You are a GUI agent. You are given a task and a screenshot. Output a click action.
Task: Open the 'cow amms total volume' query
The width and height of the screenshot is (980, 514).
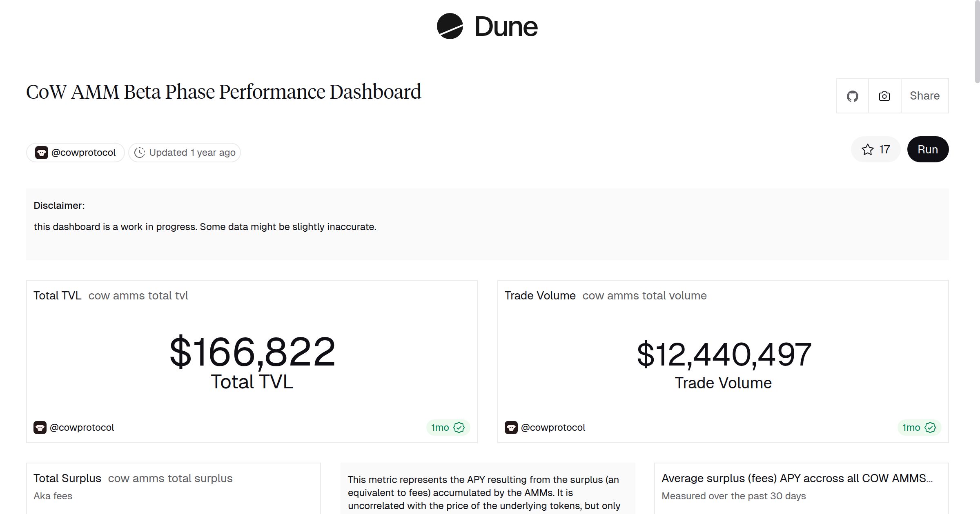(645, 295)
